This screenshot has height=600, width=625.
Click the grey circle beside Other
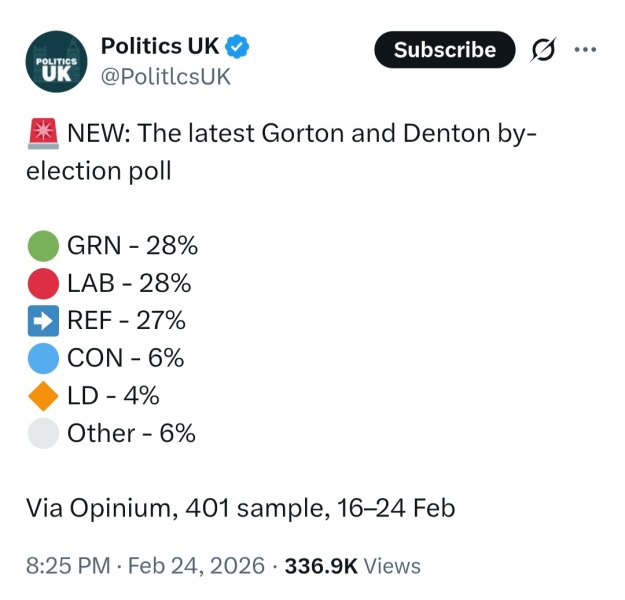pyautogui.click(x=43, y=433)
